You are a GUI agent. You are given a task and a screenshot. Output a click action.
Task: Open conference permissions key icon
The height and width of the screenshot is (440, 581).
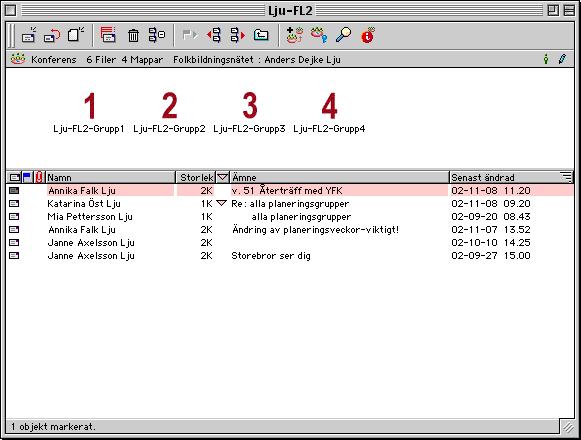[319, 35]
